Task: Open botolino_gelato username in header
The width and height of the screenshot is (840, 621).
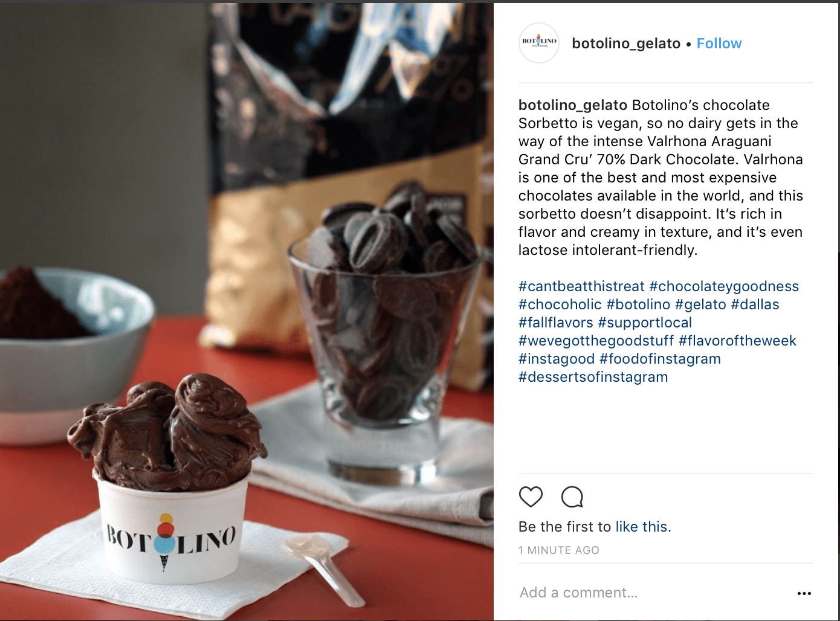Action: tap(626, 43)
